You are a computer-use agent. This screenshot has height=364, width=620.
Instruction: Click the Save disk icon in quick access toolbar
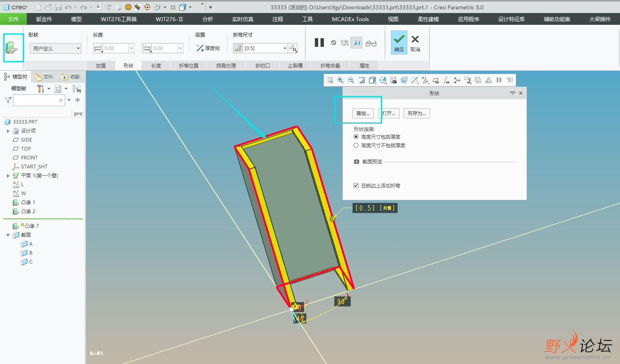click(x=58, y=7)
